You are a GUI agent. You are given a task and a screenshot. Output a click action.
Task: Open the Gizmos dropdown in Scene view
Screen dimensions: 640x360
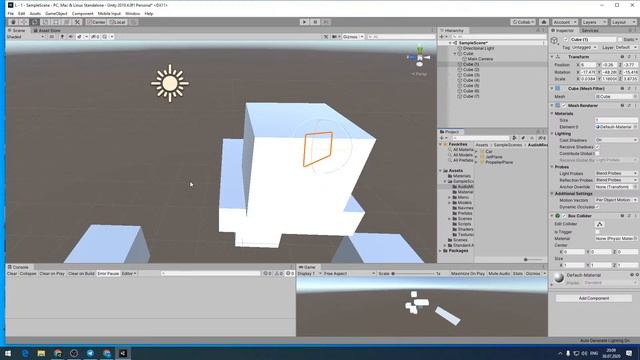click(x=353, y=37)
